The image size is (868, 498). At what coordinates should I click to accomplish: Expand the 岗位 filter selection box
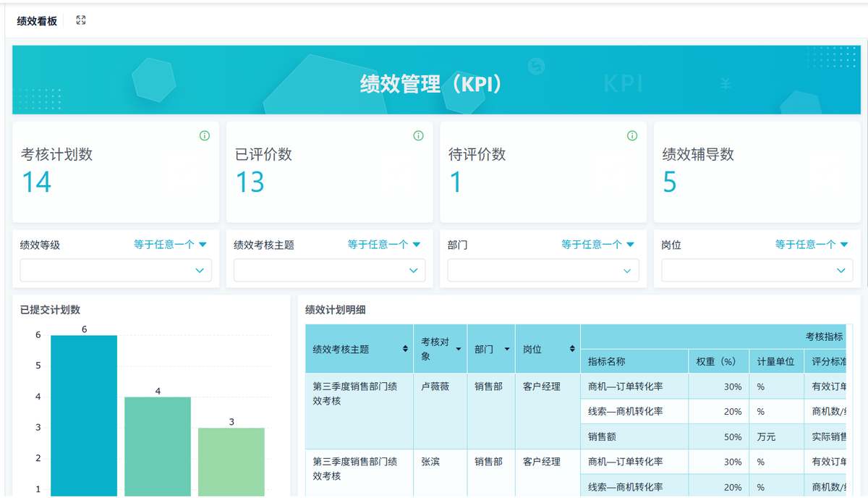pyautogui.click(x=757, y=270)
